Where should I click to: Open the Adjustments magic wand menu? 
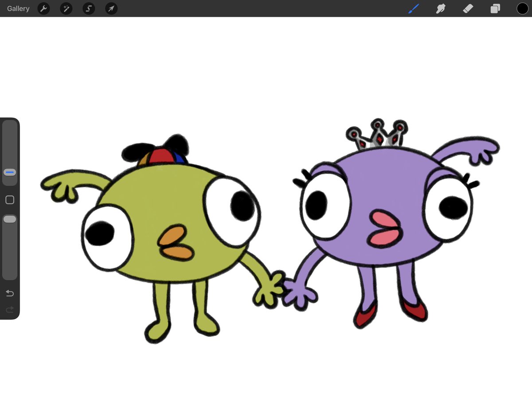coord(66,8)
